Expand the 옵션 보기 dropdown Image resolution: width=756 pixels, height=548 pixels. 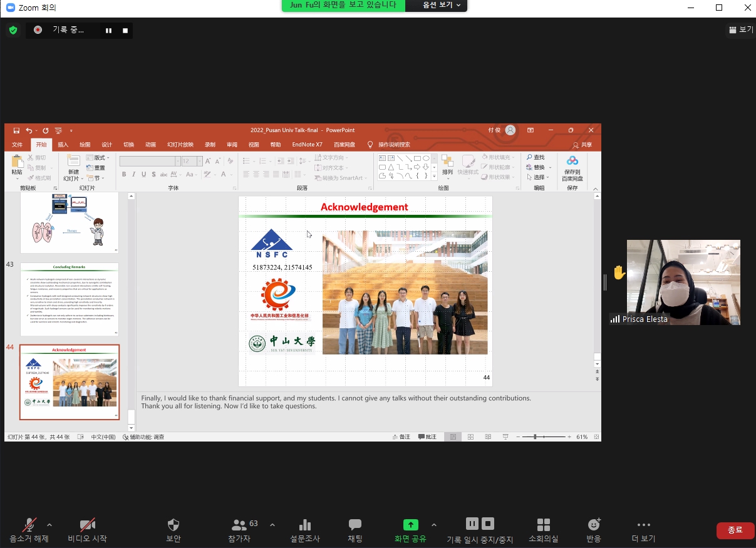pos(442,5)
